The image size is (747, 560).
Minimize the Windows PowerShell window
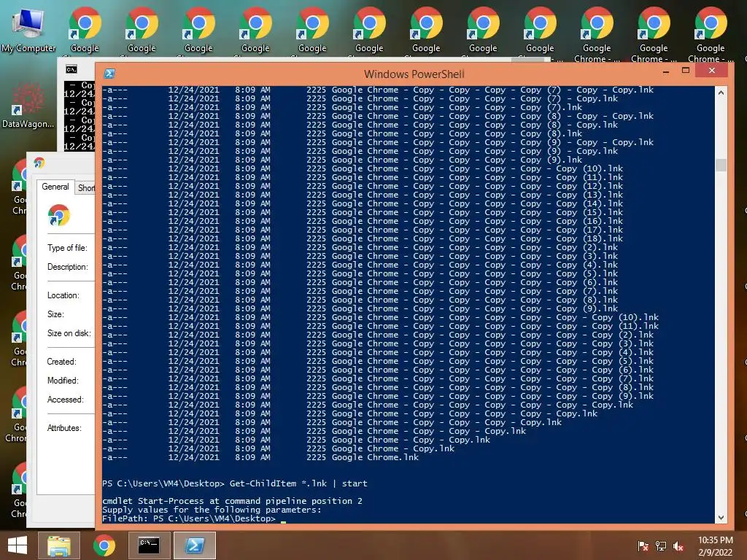666,71
